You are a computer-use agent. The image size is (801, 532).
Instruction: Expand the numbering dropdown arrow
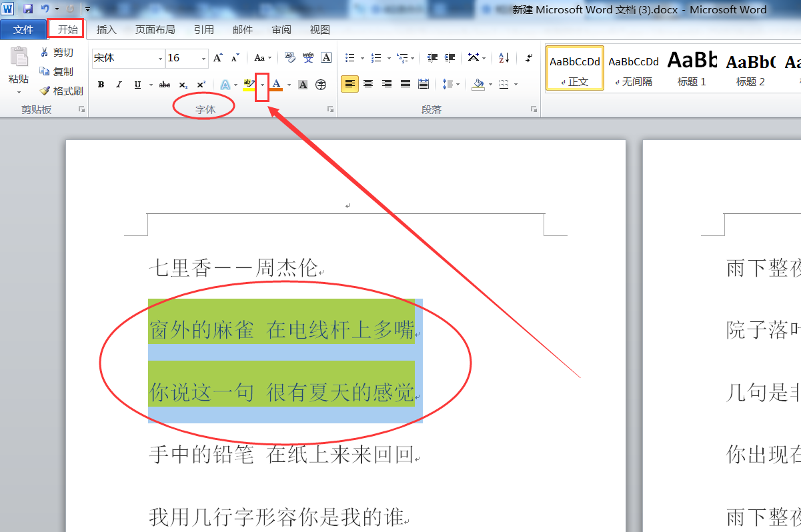pyautogui.click(x=389, y=58)
